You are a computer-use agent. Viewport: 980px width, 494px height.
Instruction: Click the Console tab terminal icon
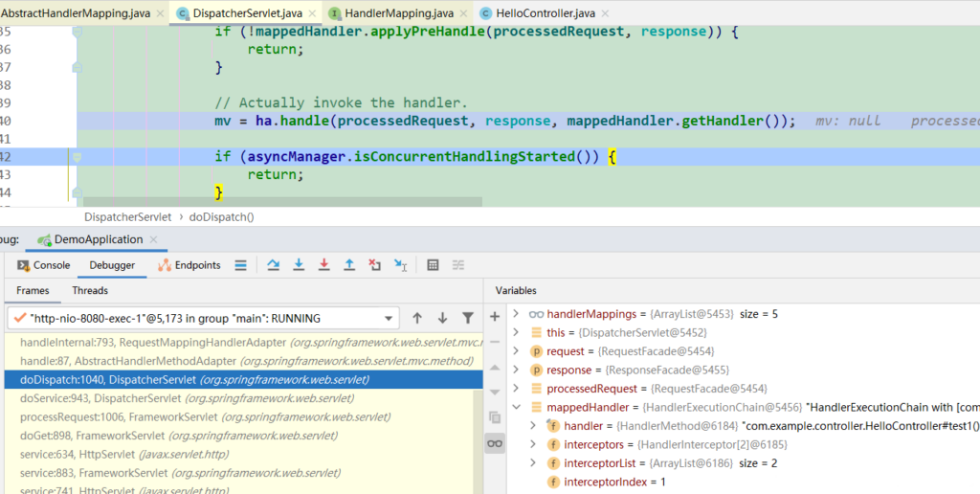pos(23,265)
